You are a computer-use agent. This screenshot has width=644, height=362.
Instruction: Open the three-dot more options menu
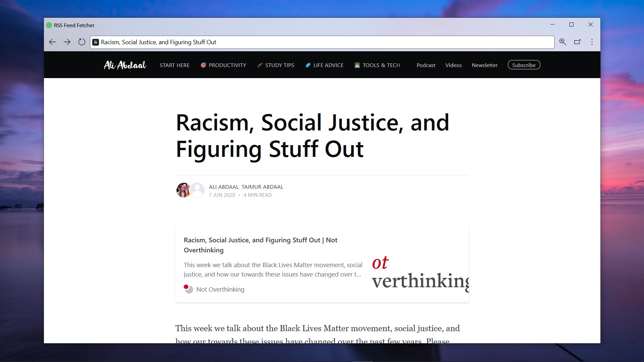[x=592, y=42]
